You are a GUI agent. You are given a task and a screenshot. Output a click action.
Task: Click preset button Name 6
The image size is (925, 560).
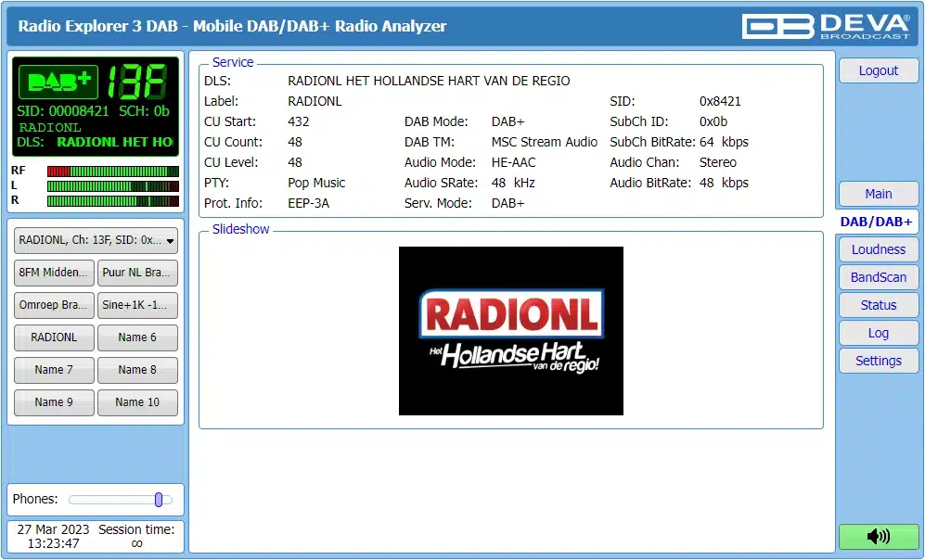click(x=137, y=337)
